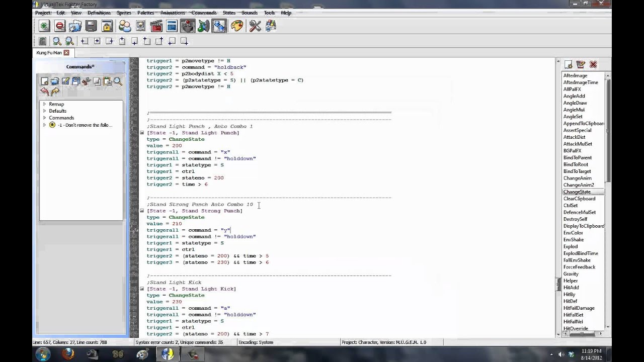644x362 pixels.
Task: Paste using the clipboard icon in Commands panel
Action: pos(107,81)
